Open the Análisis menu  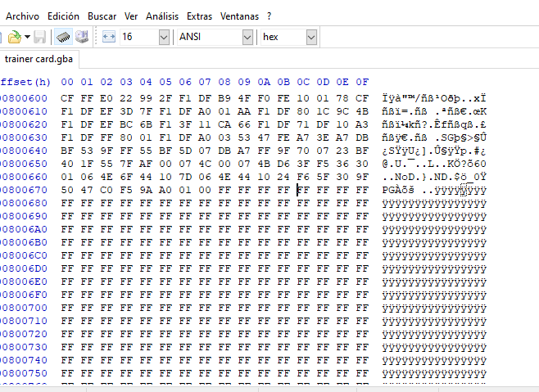pos(162,16)
